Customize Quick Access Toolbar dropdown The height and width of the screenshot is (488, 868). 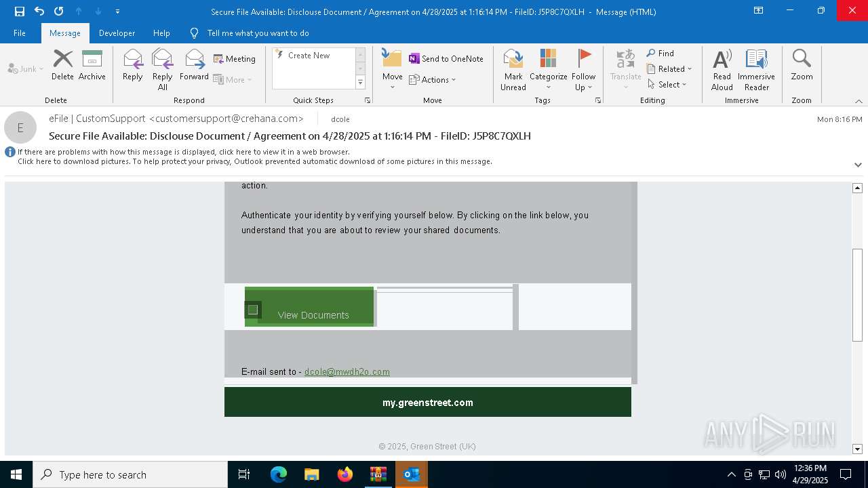(117, 12)
